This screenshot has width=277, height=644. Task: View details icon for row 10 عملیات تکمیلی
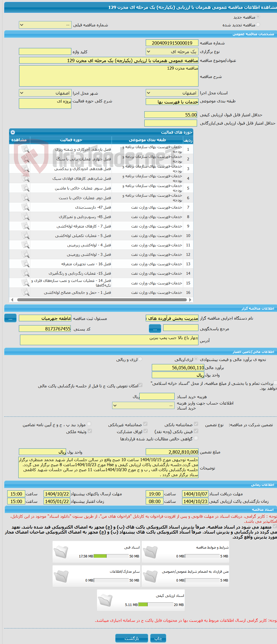click(25, 236)
